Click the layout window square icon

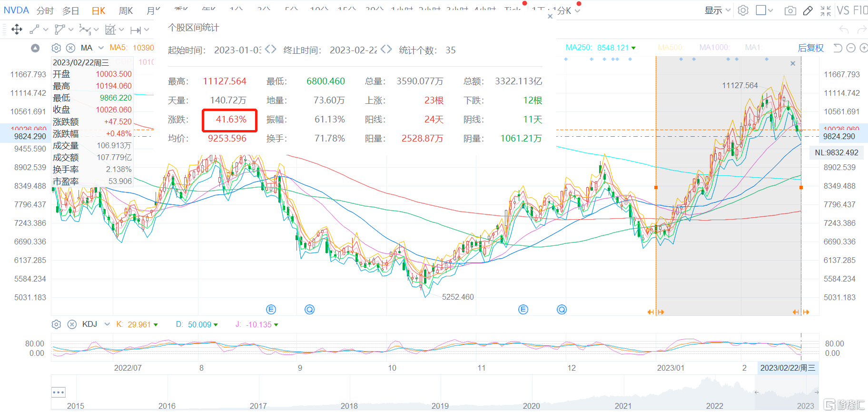761,10
